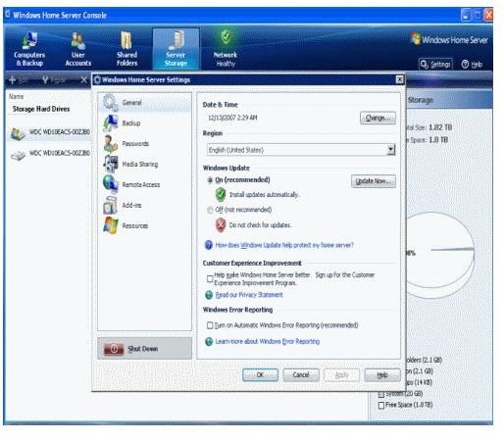Open the Computers & Backup tab

coord(29,49)
